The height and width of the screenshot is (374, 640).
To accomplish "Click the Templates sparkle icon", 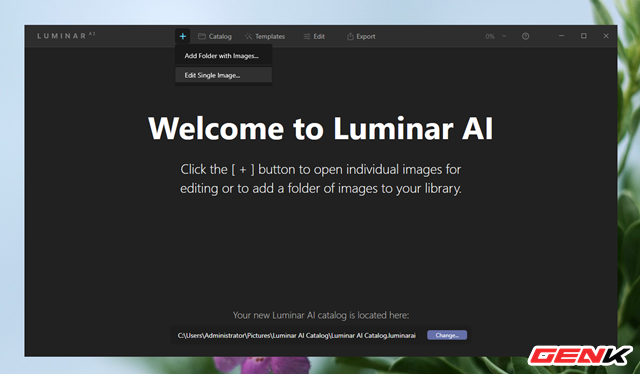I will click(248, 36).
